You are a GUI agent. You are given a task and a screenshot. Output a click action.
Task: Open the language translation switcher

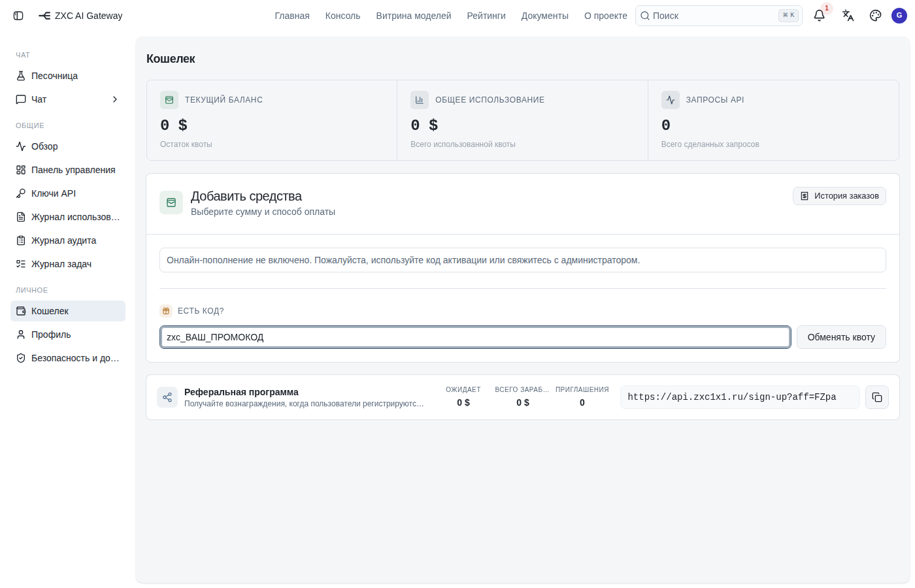pyautogui.click(x=848, y=16)
